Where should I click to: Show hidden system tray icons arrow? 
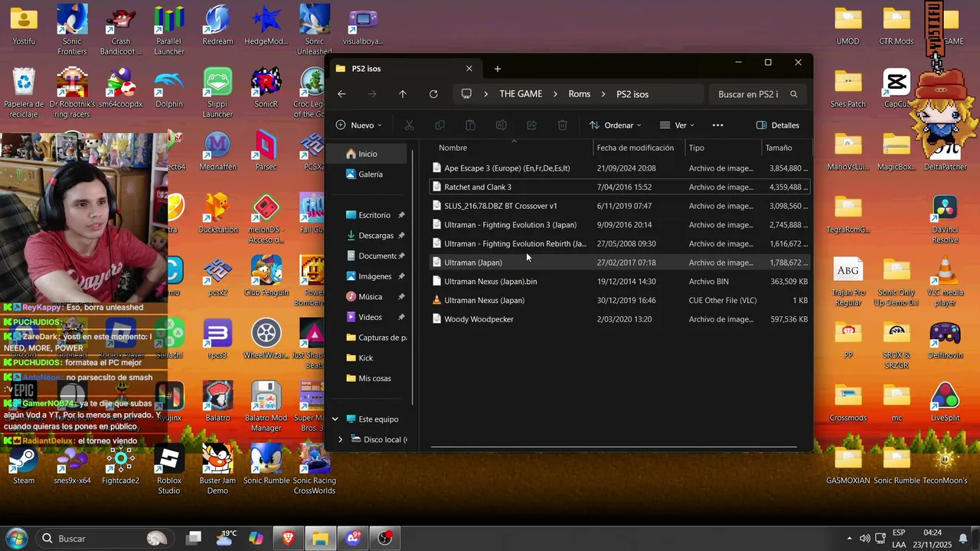click(849, 539)
